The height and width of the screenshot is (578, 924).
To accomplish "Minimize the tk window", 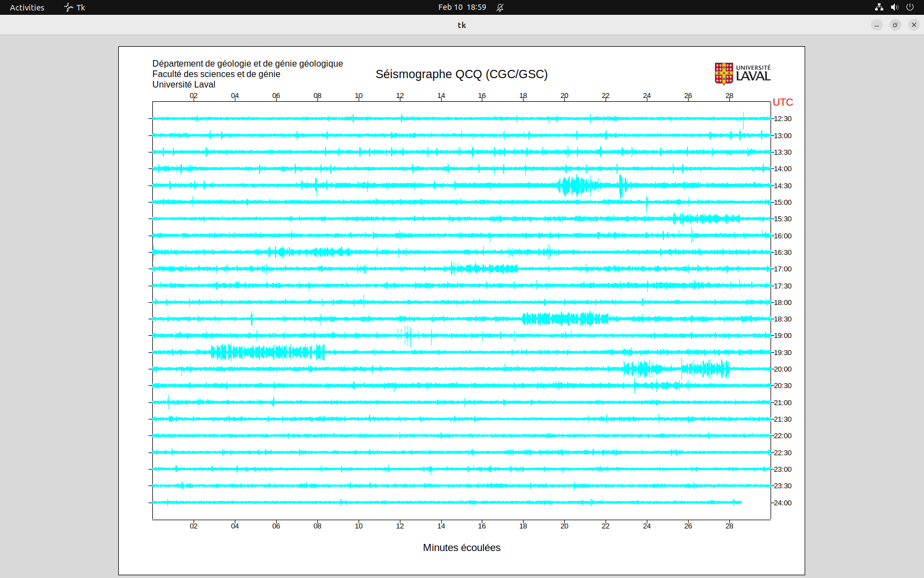I will click(877, 25).
